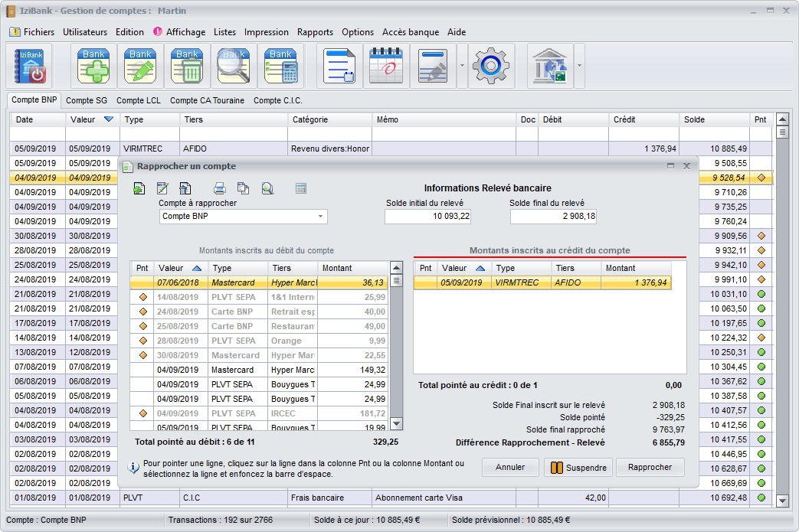This screenshot has height=532, width=799.
Task: Open dropdown arrow next to memo pencil icon
Action: (462, 66)
